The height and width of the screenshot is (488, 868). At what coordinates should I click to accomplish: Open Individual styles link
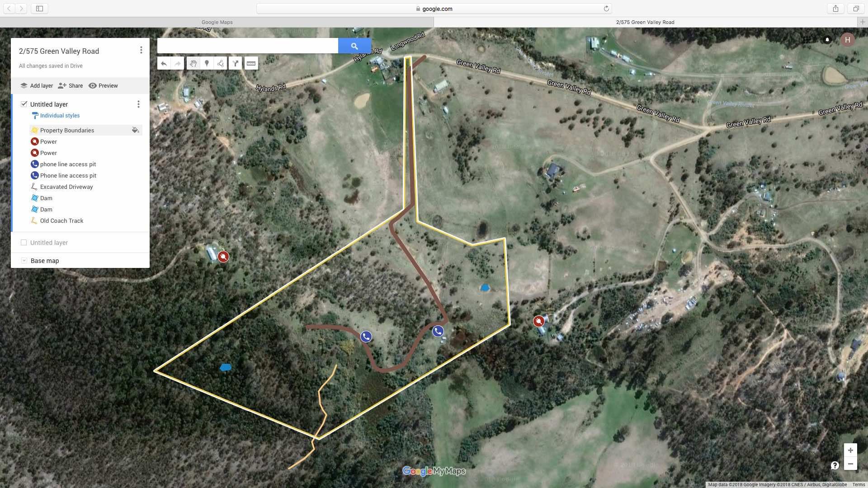pyautogui.click(x=60, y=116)
